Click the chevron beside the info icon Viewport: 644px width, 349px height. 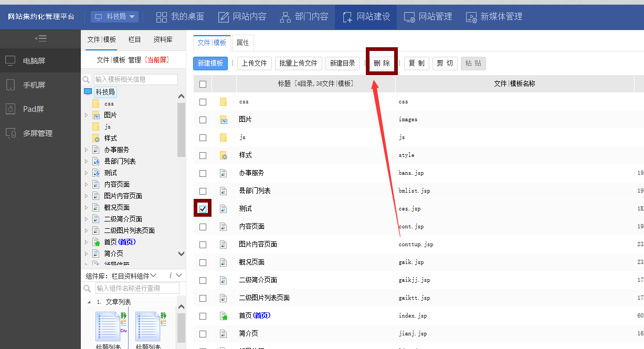pyautogui.click(x=180, y=276)
